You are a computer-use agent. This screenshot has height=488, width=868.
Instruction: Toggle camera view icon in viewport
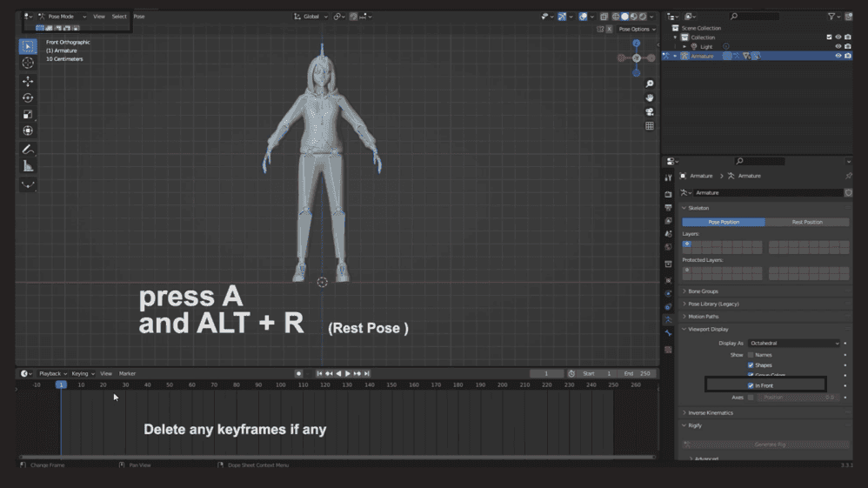(649, 112)
